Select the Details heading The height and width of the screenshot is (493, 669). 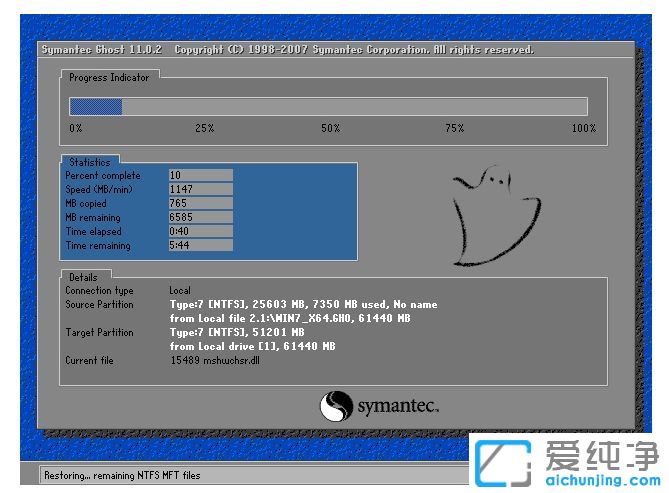pos(83,277)
